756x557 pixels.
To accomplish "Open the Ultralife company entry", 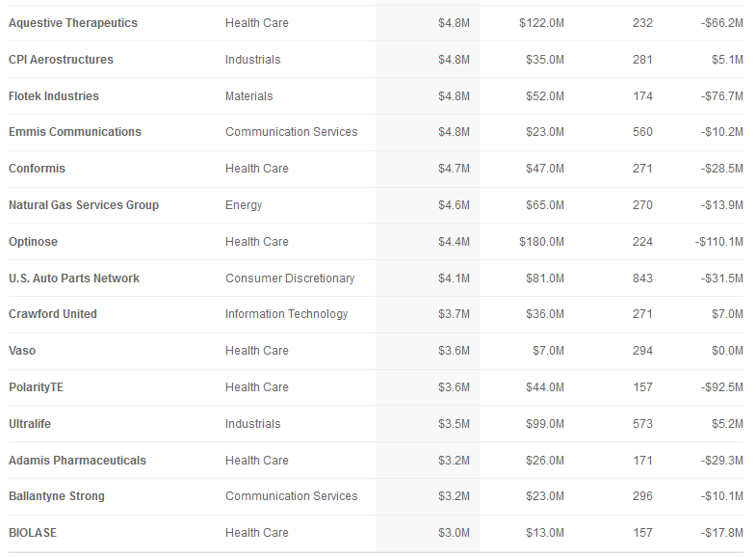I will pos(30,424).
